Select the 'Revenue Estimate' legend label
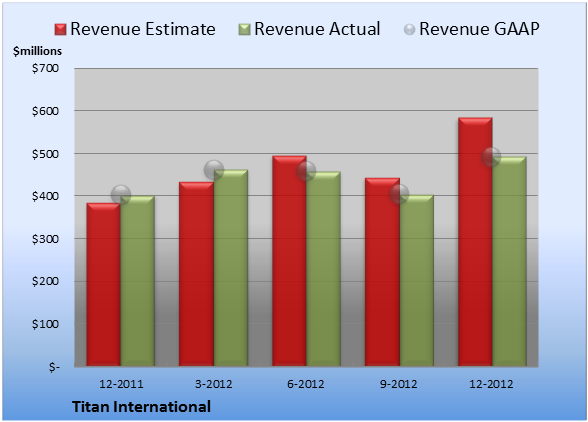Viewport: 588px width, 422px height. coord(143,29)
